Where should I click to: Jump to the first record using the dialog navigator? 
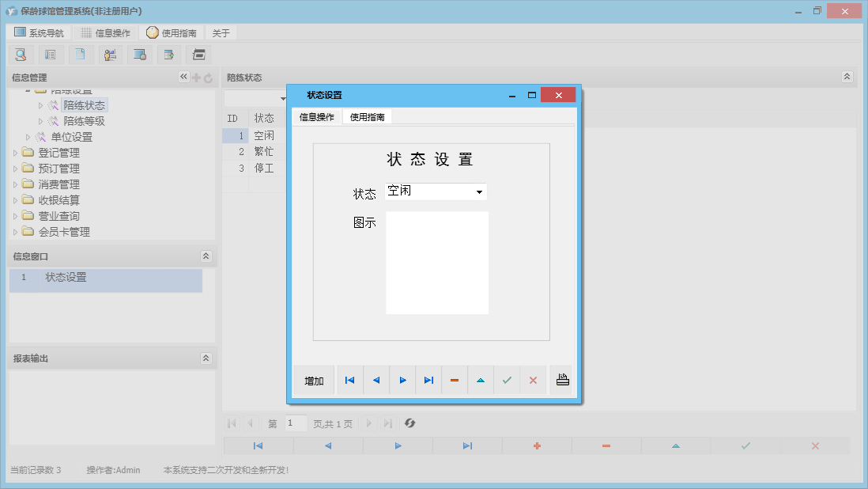tap(349, 380)
